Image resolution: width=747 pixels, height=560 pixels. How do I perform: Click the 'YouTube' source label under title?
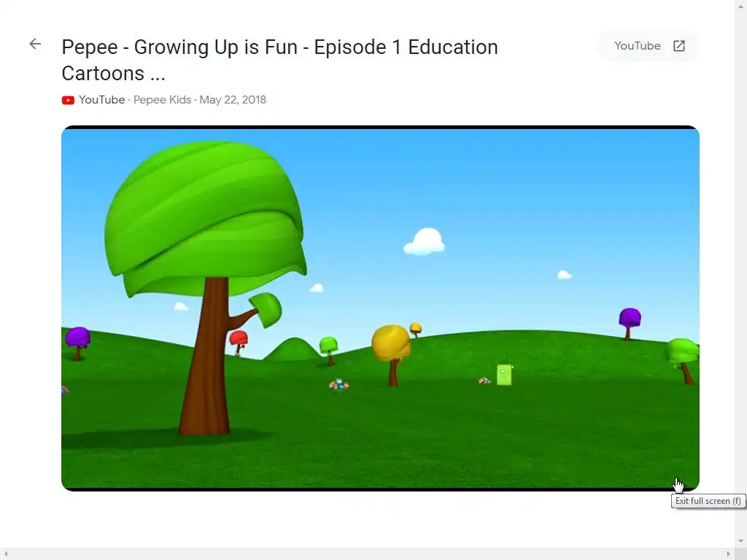coord(102,100)
